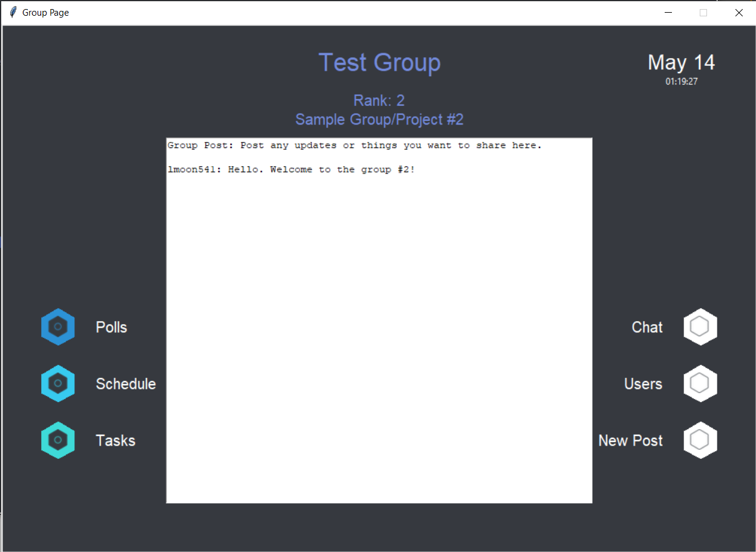Open Chat via its white hexagon icon

700,327
